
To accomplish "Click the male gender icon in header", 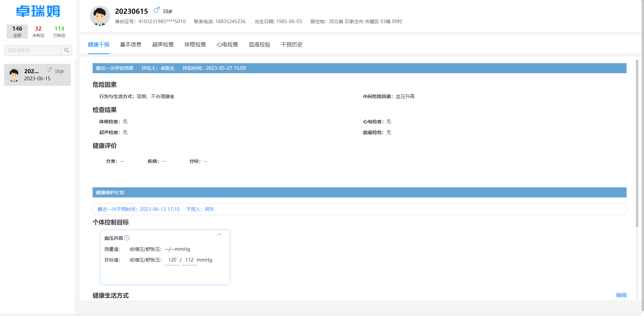I will 156,10.
